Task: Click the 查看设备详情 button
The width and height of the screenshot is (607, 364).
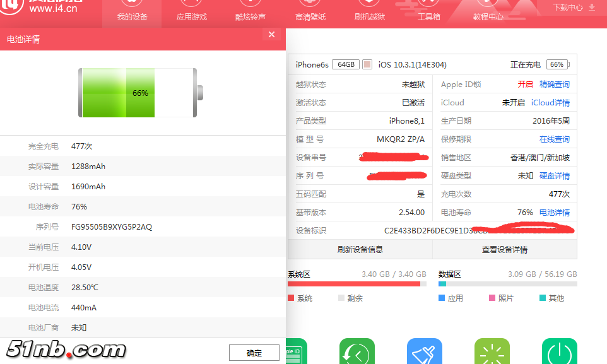Action: click(504, 249)
